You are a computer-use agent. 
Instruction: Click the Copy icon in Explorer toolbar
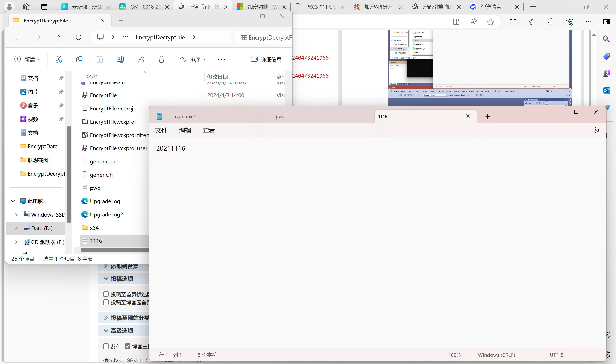[x=79, y=59]
